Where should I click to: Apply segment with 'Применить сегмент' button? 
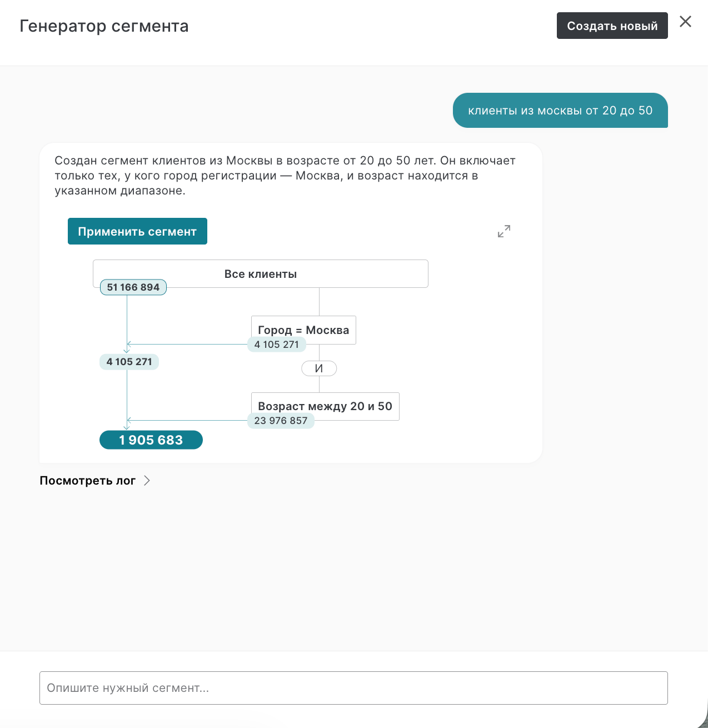point(137,231)
